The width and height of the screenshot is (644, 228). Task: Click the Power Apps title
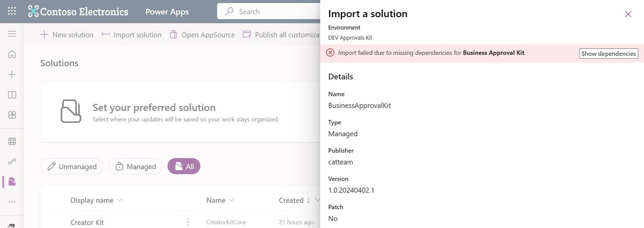tap(167, 12)
